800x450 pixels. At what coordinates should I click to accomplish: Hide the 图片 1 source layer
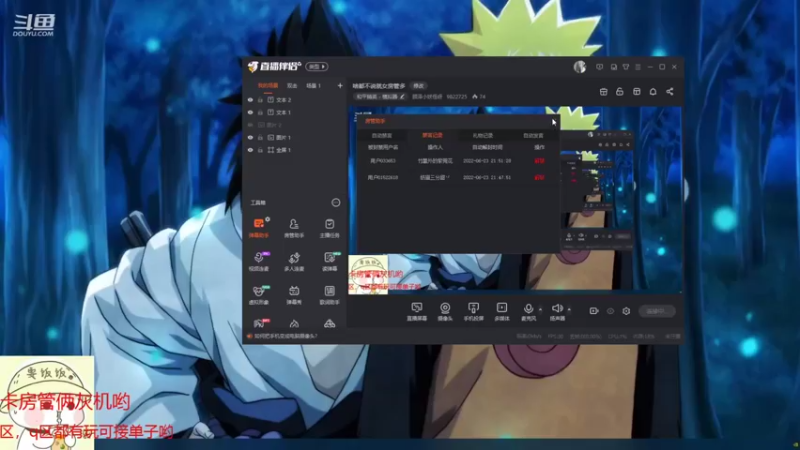(x=250, y=137)
